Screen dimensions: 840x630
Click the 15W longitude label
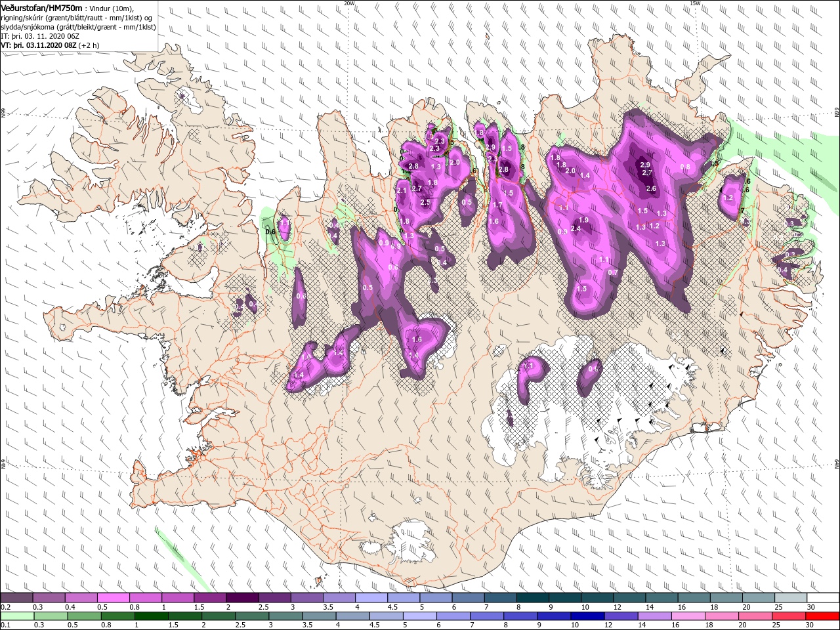point(695,3)
